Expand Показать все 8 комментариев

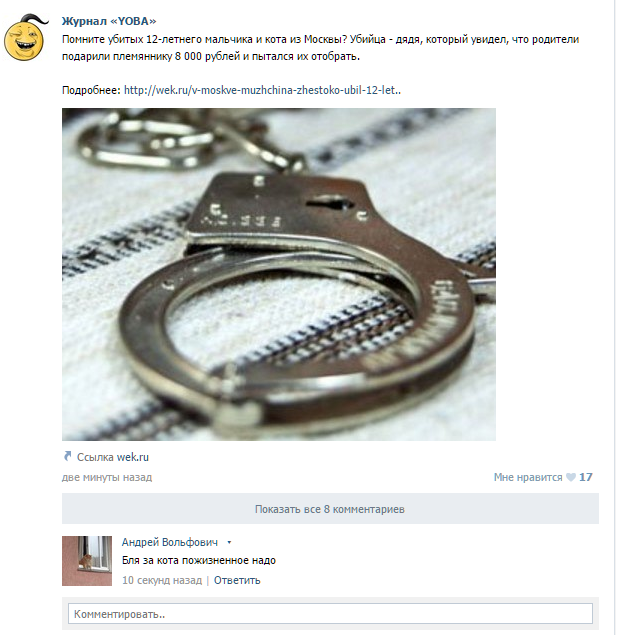[x=330, y=509]
